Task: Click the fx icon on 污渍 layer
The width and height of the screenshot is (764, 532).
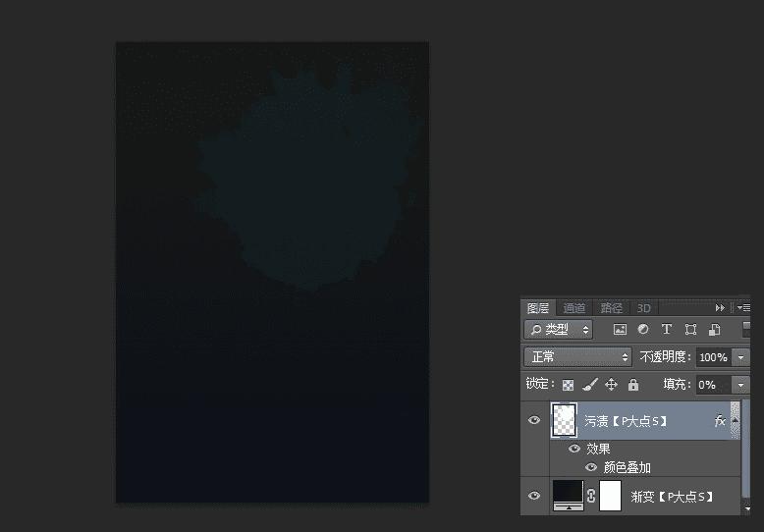Action: [x=720, y=420]
